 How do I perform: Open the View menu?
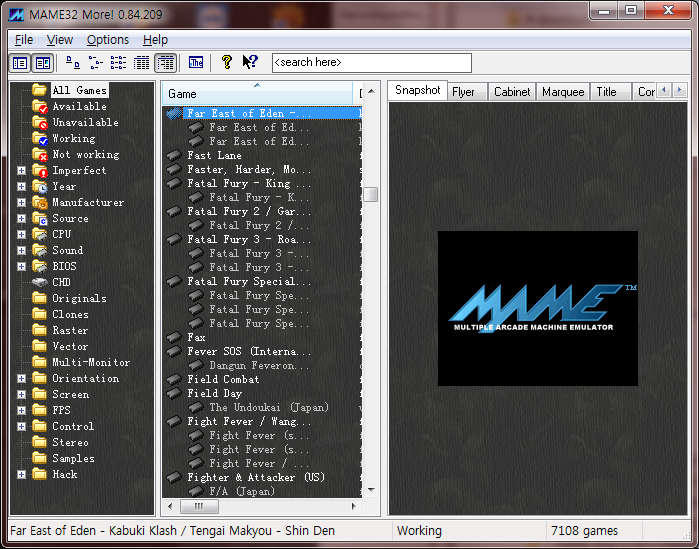[x=60, y=40]
